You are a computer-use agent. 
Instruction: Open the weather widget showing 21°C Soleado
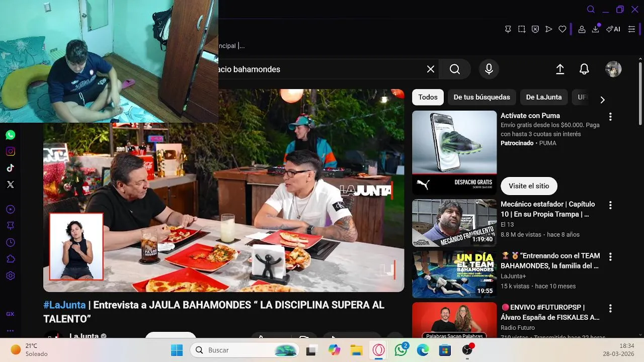pyautogui.click(x=30, y=350)
